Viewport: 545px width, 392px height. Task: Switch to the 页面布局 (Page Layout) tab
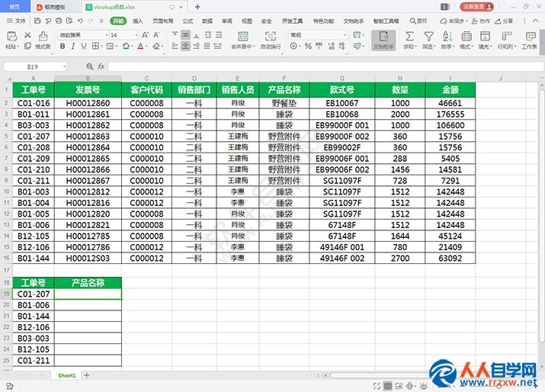click(x=162, y=21)
